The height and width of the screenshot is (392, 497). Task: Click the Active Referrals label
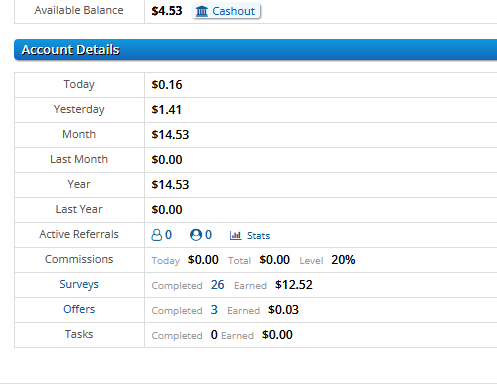point(79,234)
